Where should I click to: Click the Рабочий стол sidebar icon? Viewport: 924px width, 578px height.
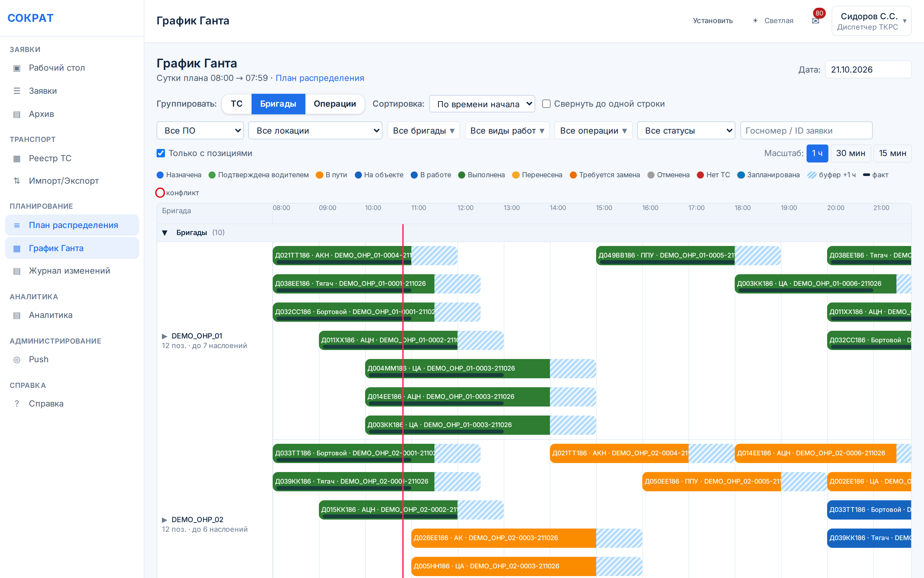(x=17, y=68)
